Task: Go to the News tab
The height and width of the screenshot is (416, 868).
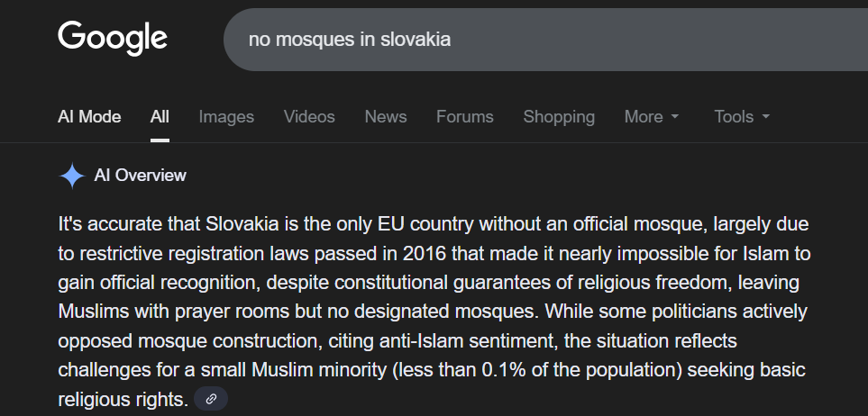Action: [386, 117]
